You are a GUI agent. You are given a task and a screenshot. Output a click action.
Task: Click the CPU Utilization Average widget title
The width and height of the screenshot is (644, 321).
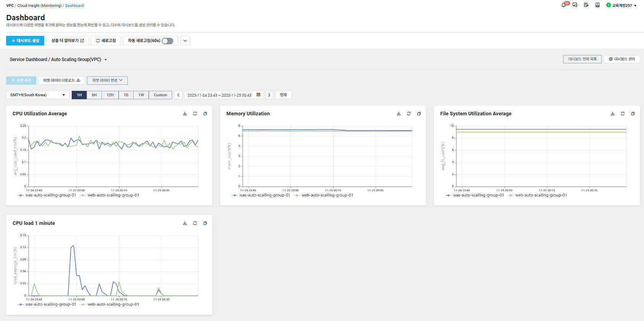point(40,114)
